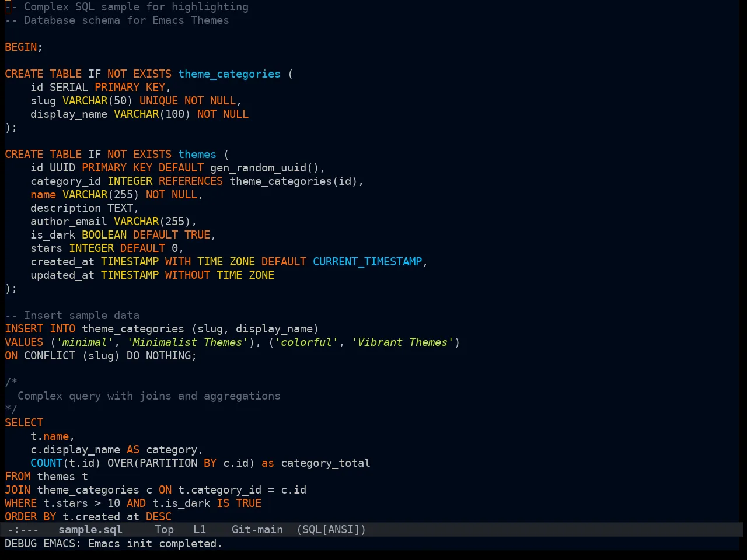Viewport: 747px width, 560px height.
Task: Click the word PARTITION
Action: pos(168,463)
